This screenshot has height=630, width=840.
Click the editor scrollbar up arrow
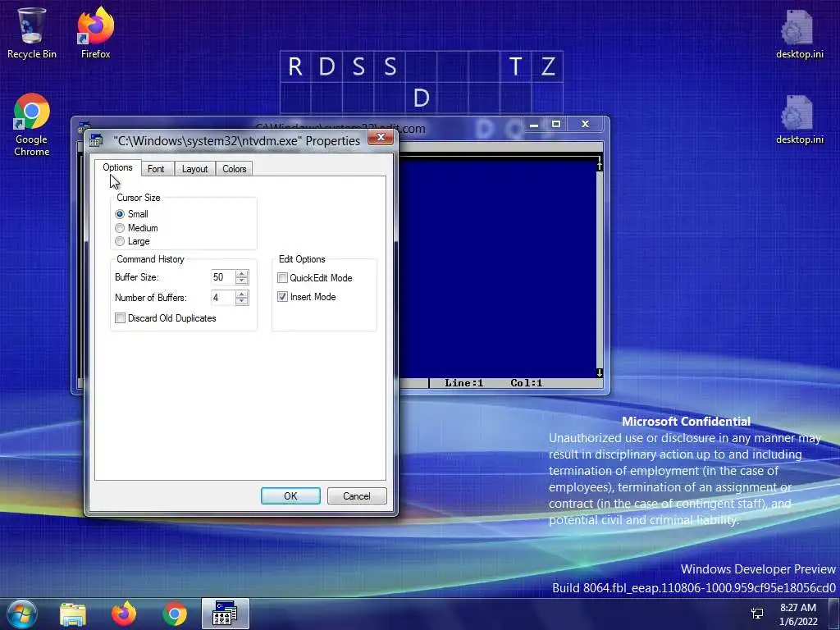tap(600, 166)
